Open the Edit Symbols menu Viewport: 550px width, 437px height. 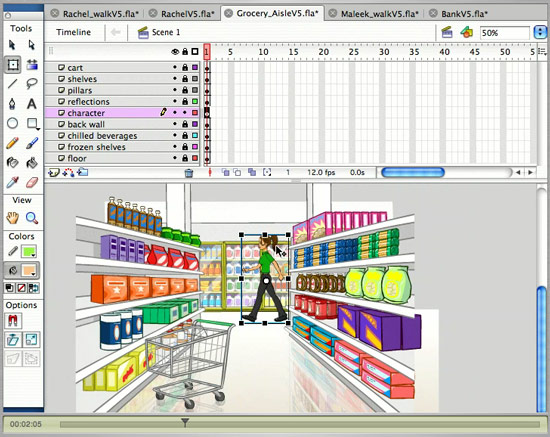(x=467, y=32)
